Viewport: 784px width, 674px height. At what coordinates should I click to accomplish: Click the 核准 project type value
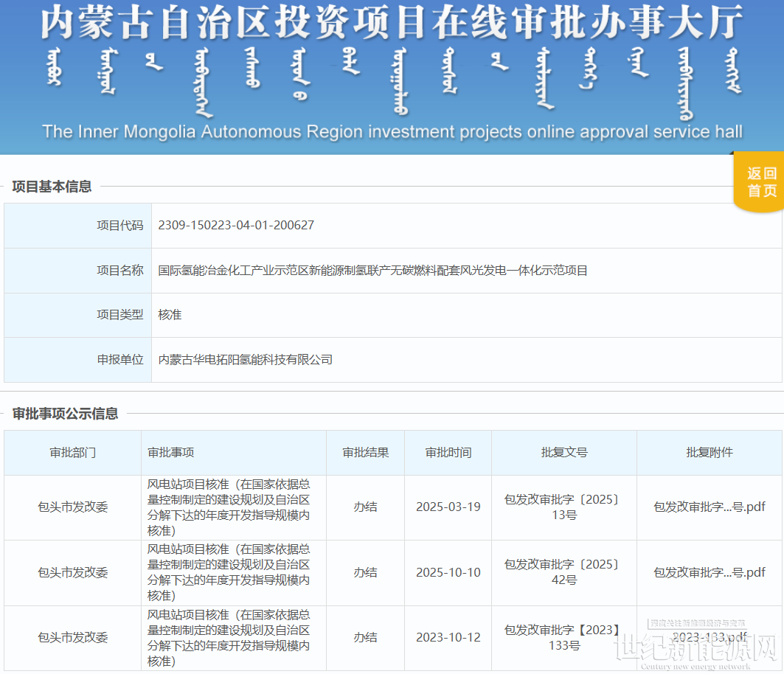pyautogui.click(x=170, y=315)
